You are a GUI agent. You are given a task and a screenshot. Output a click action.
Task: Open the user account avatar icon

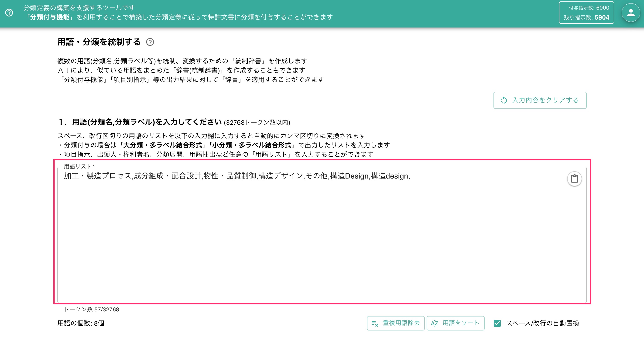click(631, 13)
